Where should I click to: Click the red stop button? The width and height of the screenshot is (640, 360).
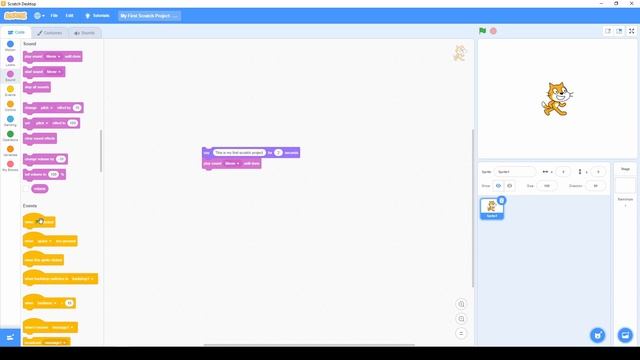[x=493, y=31]
